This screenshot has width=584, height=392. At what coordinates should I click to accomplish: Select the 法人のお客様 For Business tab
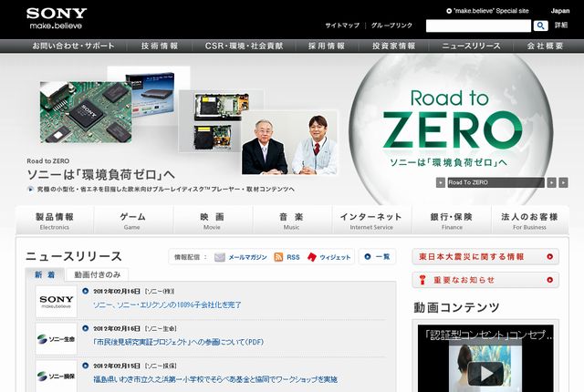529,221
